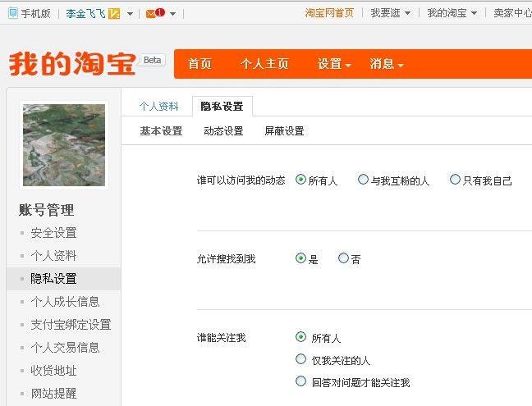Click the 允许搜找到我 label

226,259
